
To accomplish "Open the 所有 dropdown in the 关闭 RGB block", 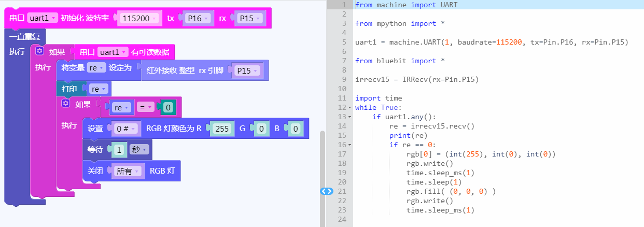I will (127, 171).
